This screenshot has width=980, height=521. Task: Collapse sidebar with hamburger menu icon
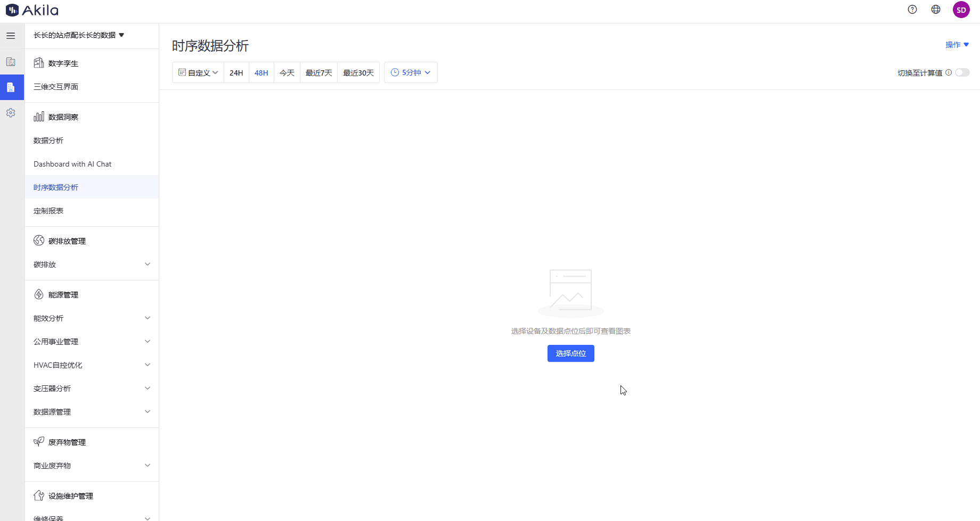[11, 36]
